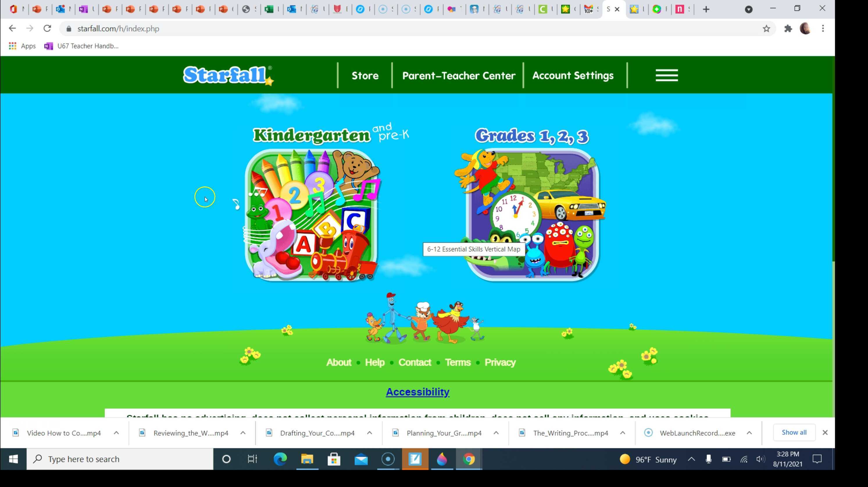Open the notification center
This screenshot has width=868, height=487.
(817, 459)
